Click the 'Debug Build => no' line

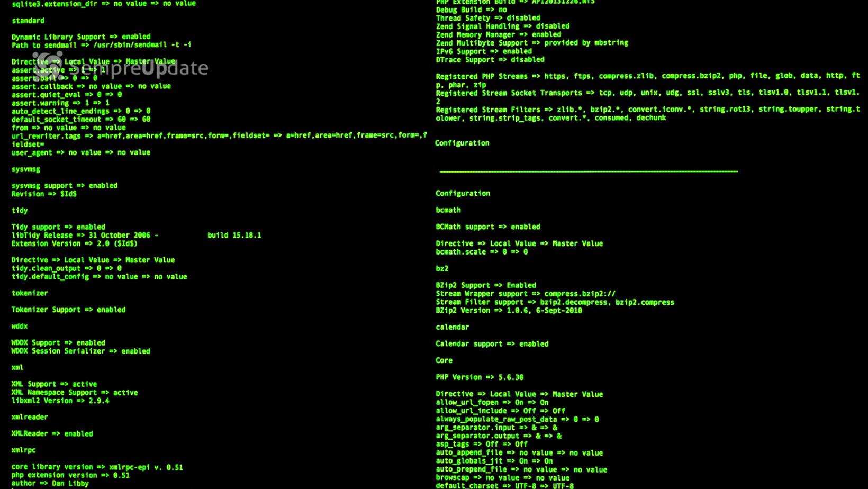tap(472, 10)
